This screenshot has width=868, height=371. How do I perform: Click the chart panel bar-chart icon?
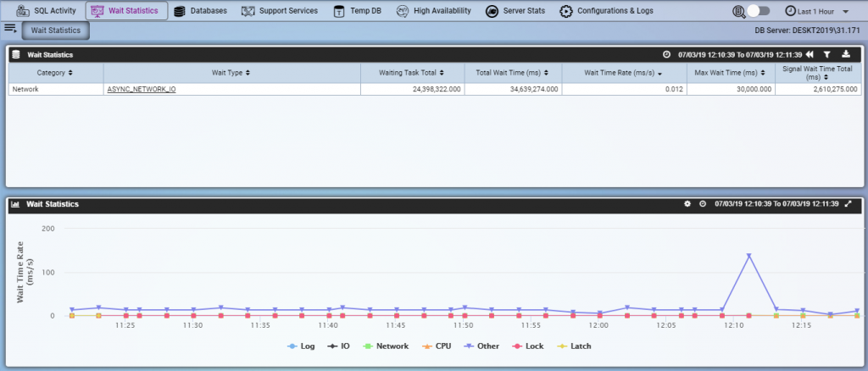[x=15, y=204]
